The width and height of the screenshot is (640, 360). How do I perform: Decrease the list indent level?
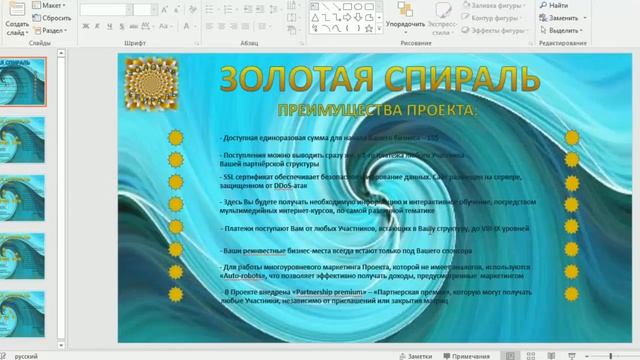click(x=248, y=9)
